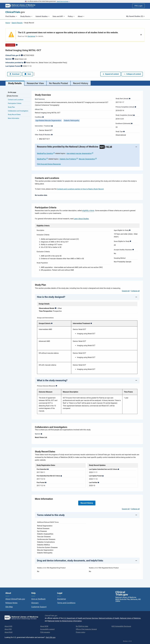Click the Download button icon
150x644 pixels.
10,74
